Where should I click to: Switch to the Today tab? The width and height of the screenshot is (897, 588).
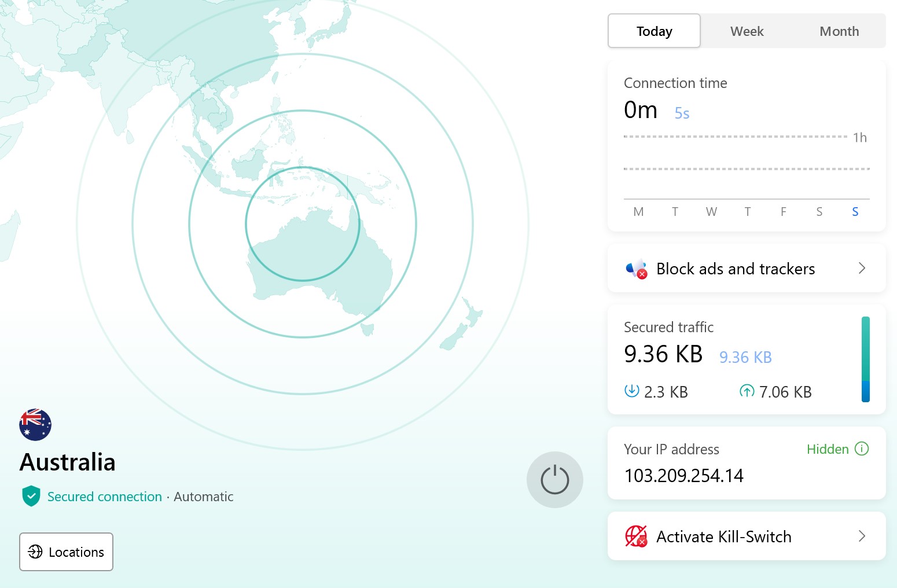(654, 31)
